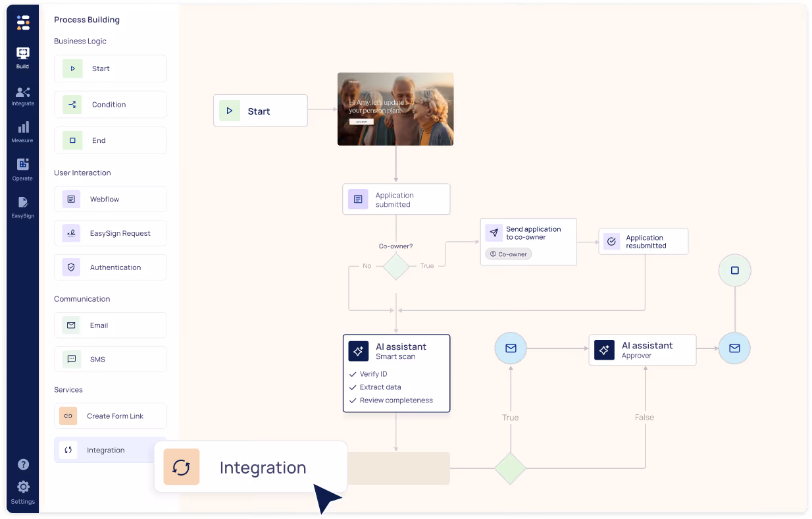
Task: Click the User Interaction section heading
Action: coord(82,173)
